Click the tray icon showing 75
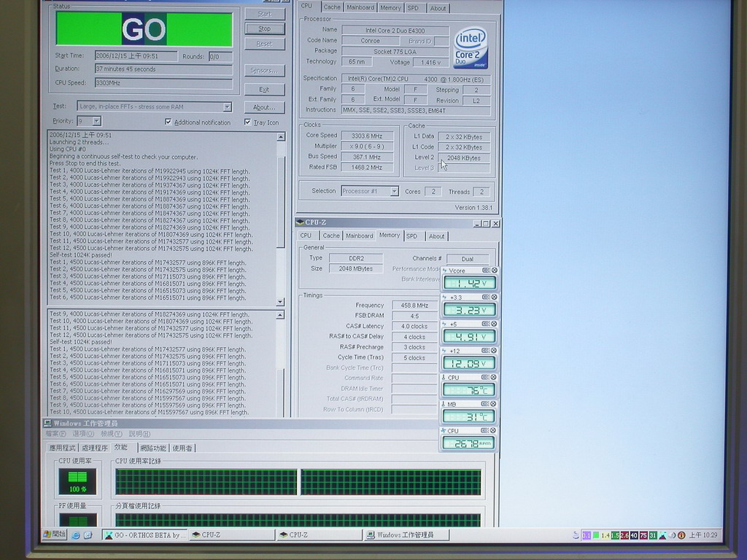 click(643, 535)
